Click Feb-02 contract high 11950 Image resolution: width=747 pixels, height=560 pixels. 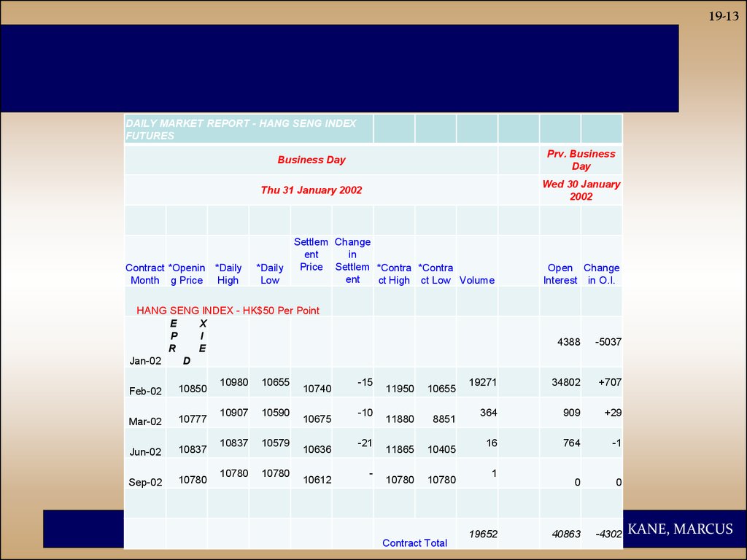(x=400, y=389)
